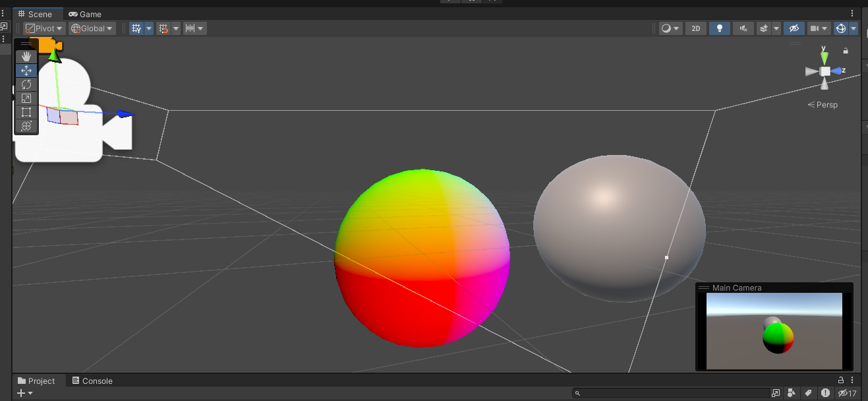This screenshot has height=401, width=868.
Task: Activate the Transform tool
Action: 26,126
